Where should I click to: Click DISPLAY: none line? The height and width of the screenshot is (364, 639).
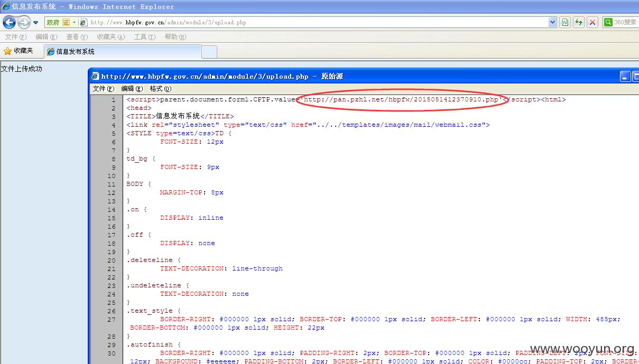coord(187,243)
